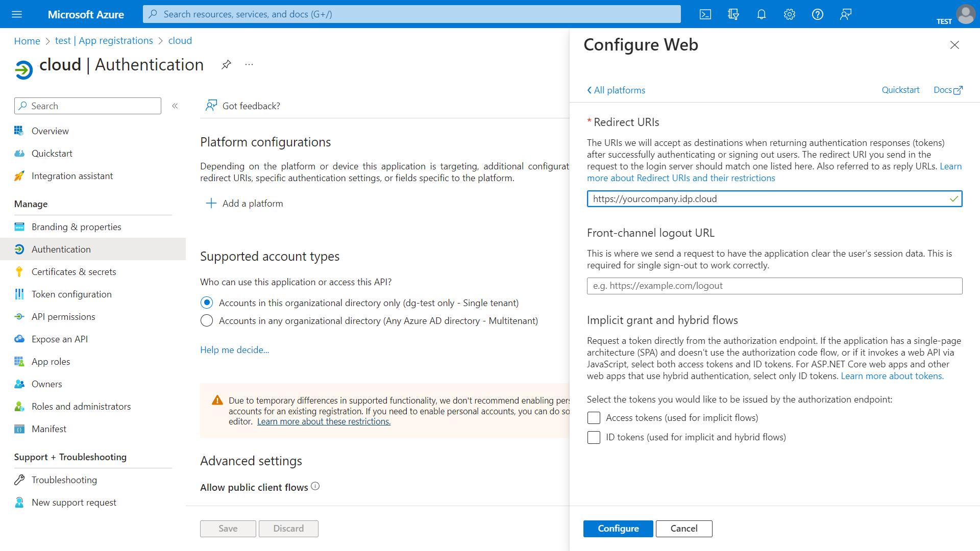Screen dimensions: 980x551
Task: Click the plus icon for Add a platform
Action: [x=211, y=203]
